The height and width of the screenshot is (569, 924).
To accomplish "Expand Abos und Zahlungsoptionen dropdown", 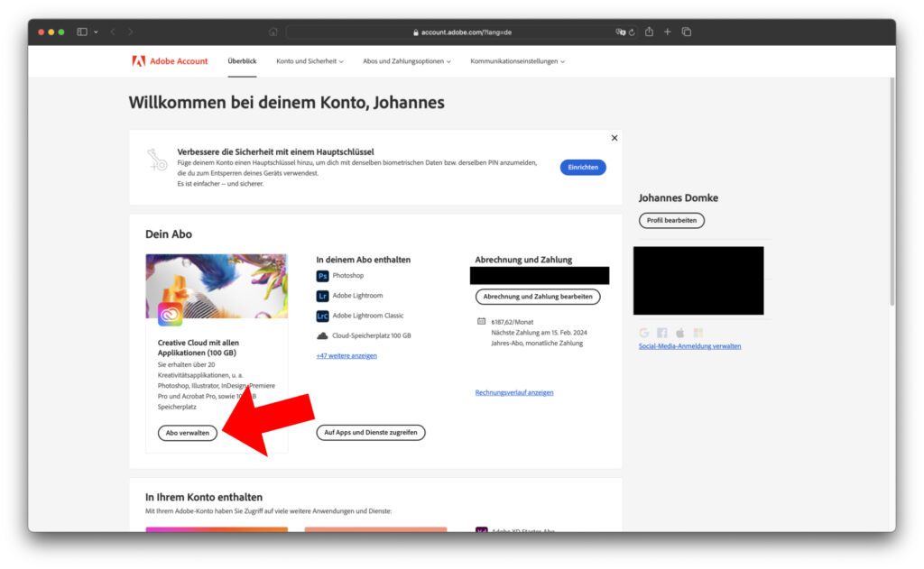I will (406, 61).
